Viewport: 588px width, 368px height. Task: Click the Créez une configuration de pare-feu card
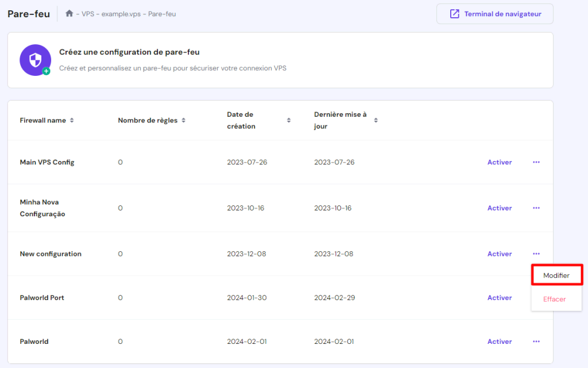[280, 60]
